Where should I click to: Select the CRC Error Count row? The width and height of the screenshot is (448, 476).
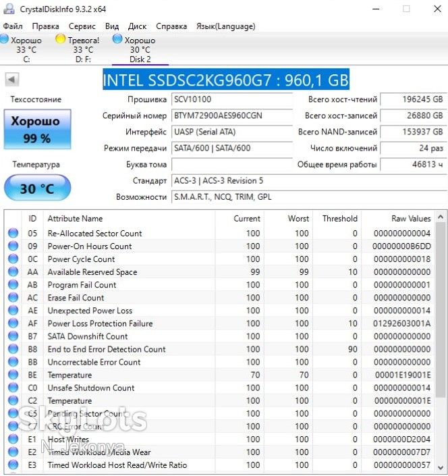coord(219,426)
